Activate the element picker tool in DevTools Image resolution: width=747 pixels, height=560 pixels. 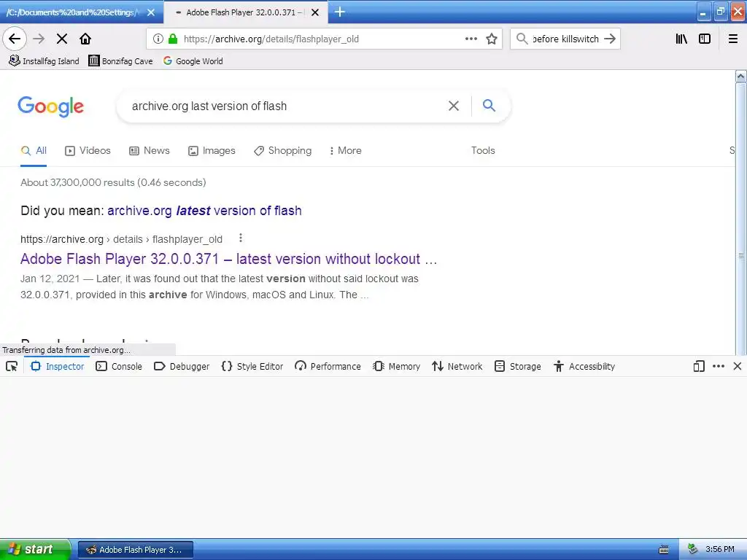click(12, 366)
